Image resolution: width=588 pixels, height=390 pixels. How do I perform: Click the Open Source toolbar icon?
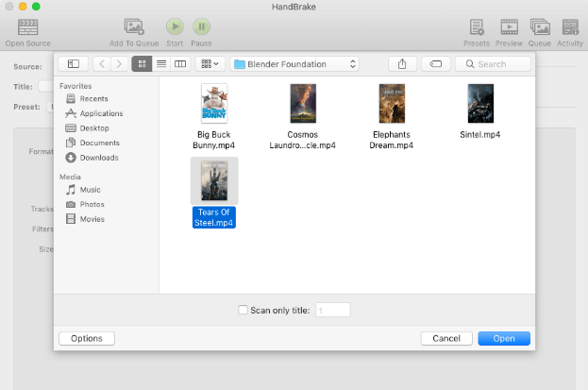click(28, 27)
